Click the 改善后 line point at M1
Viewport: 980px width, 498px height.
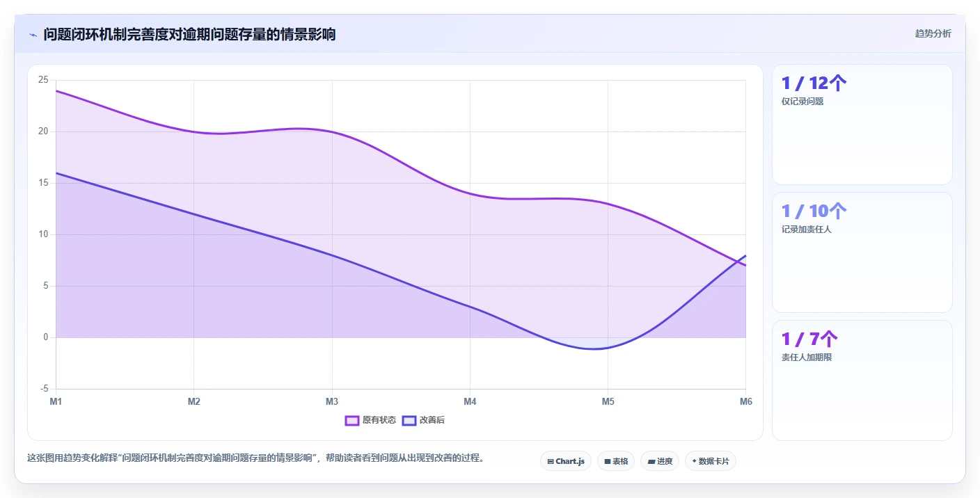click(x=56, y=172)
